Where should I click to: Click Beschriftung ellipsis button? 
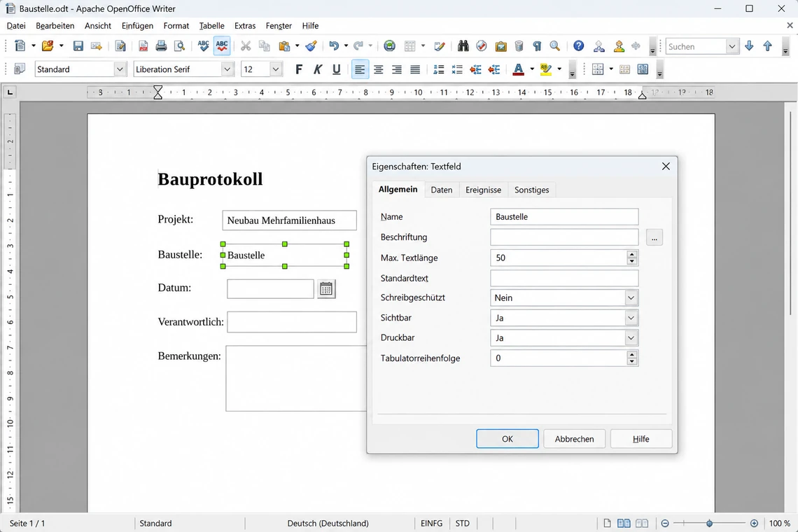654,238
